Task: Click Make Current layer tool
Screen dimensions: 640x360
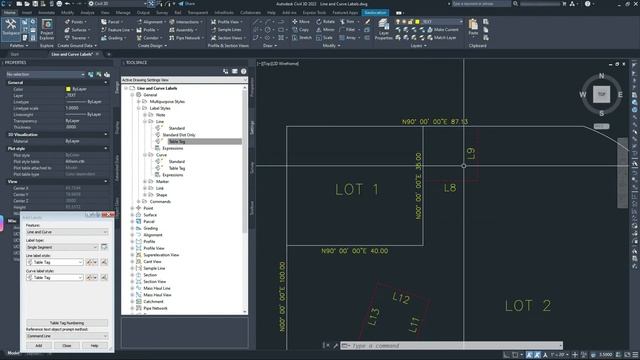Action: pos(443,30)
